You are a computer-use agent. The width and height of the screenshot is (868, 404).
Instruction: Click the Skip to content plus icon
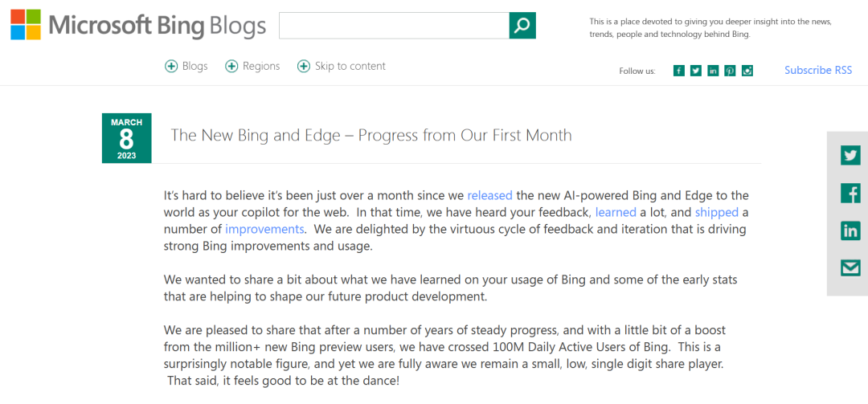(304, 66)
